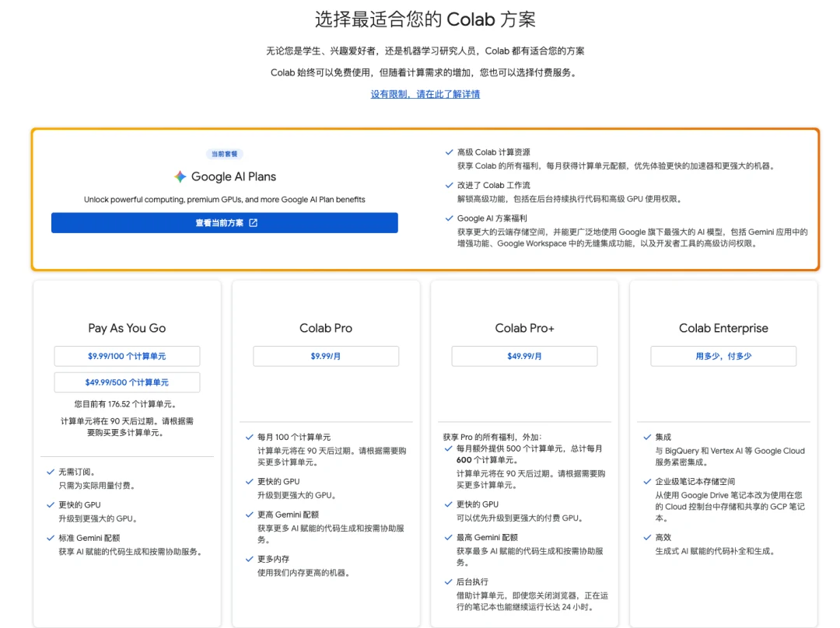
Task: Choose Colab Pro+ $49.99 per month
Action: tap(524, 356)
